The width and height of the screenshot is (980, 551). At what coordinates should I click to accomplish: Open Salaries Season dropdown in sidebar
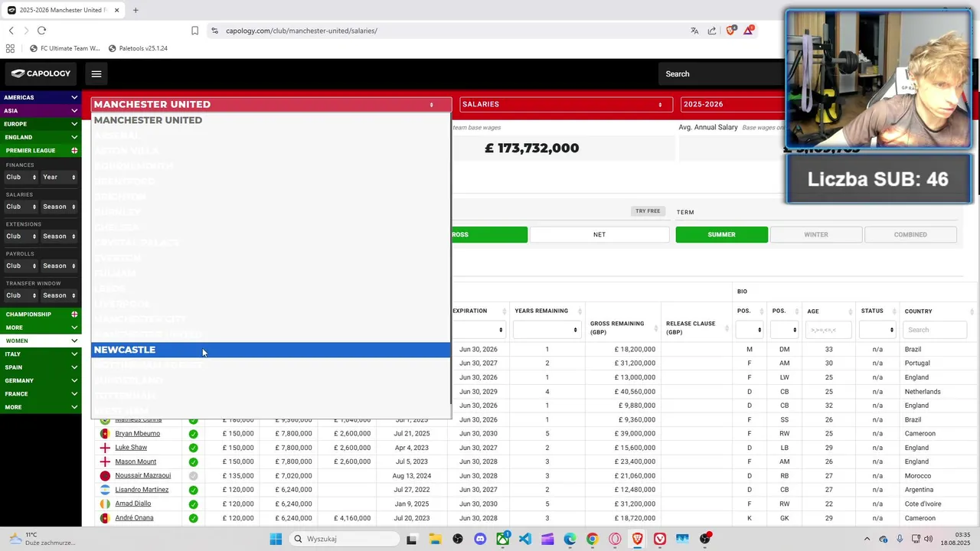(59, 207)
